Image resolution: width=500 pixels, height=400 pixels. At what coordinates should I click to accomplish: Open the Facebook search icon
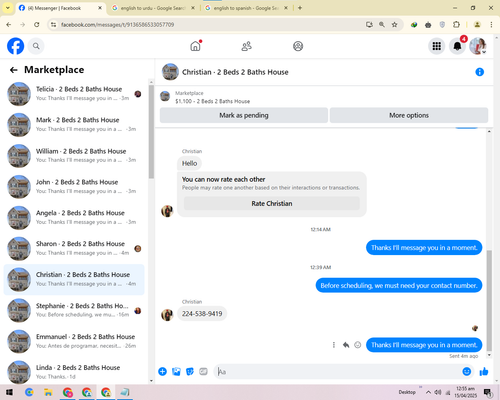[36, 46]
